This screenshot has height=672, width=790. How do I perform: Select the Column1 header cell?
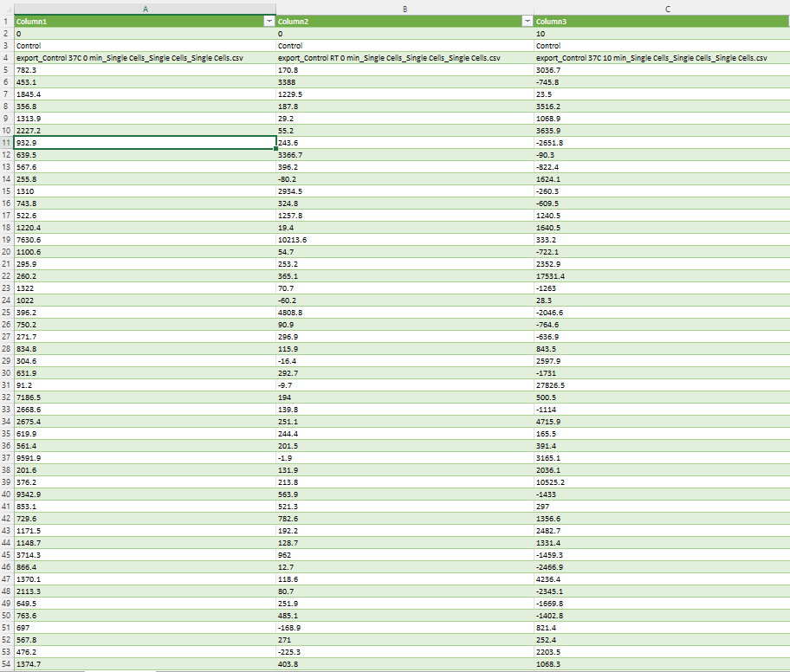pyautogui.click(x=146, y=21)
